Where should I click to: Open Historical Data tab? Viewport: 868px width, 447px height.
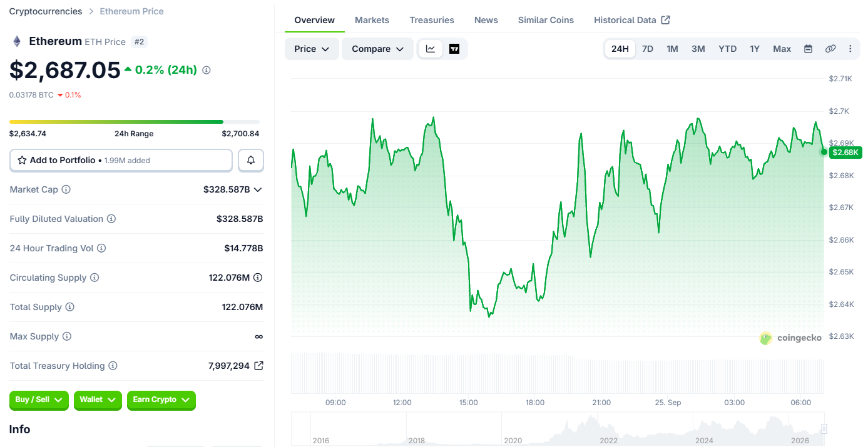click(x=632, y=20)
